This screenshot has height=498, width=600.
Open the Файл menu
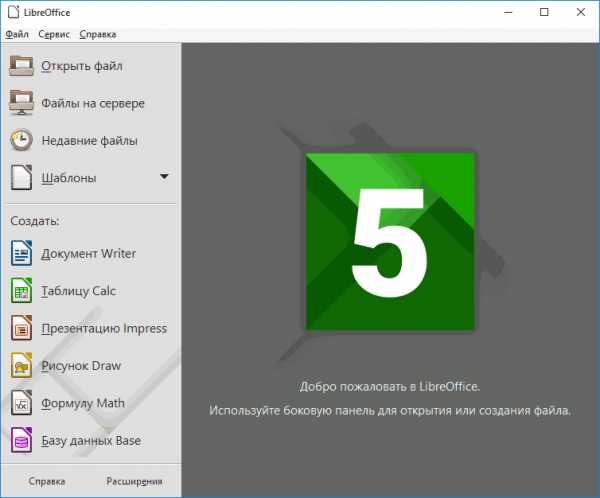point(17,34)
